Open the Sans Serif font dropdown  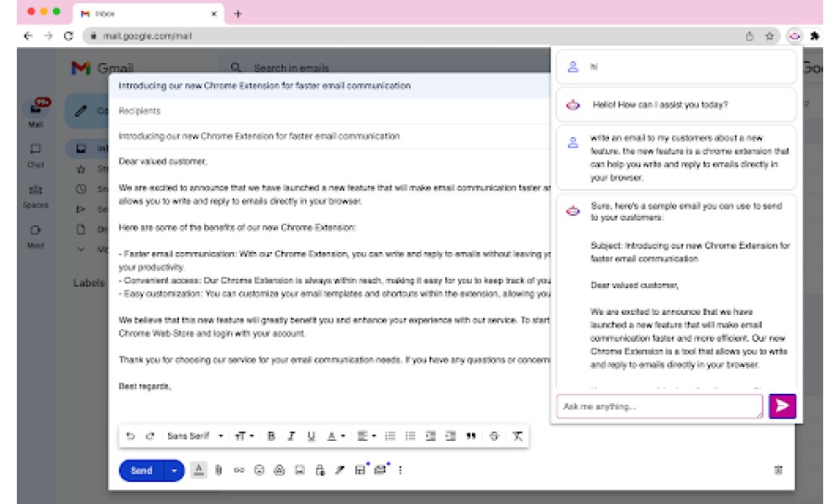click(195, 436)
